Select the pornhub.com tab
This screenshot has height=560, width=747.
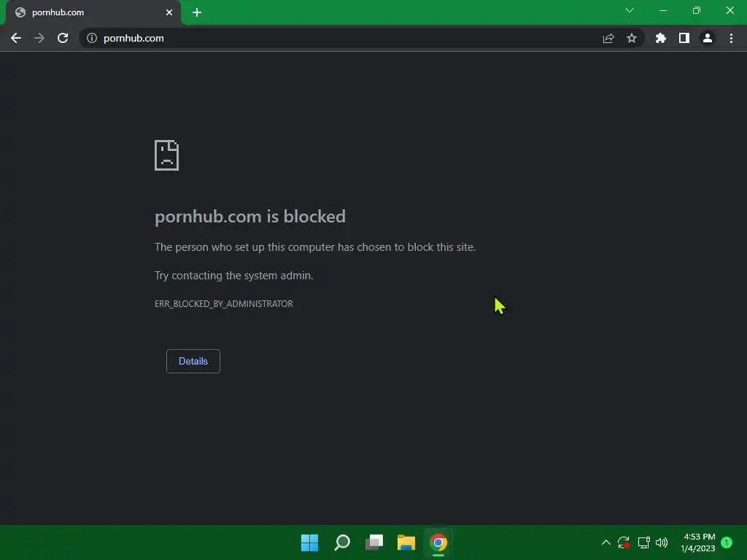pyautogui.click(x=93, y=12)
